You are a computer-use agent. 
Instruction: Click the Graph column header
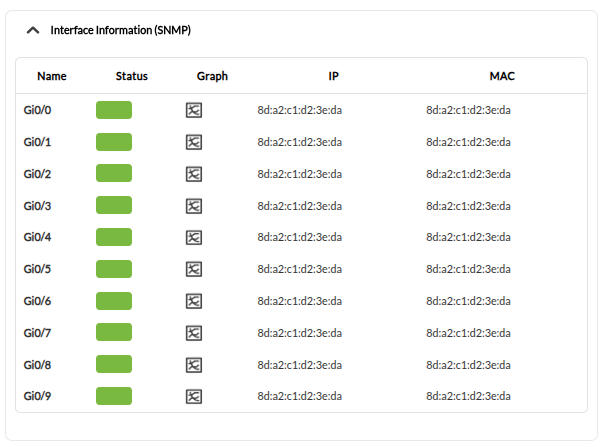(212, 76)
